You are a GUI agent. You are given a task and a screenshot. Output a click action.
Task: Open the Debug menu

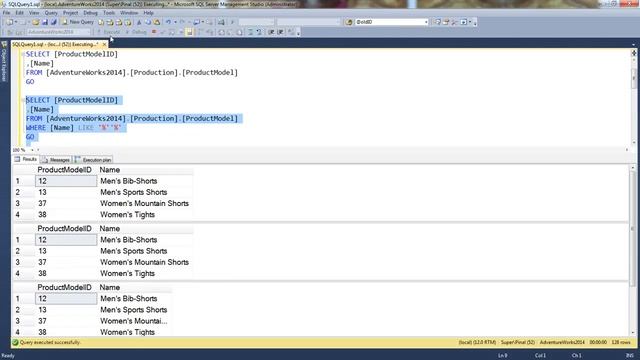click(x=90, y=13)
